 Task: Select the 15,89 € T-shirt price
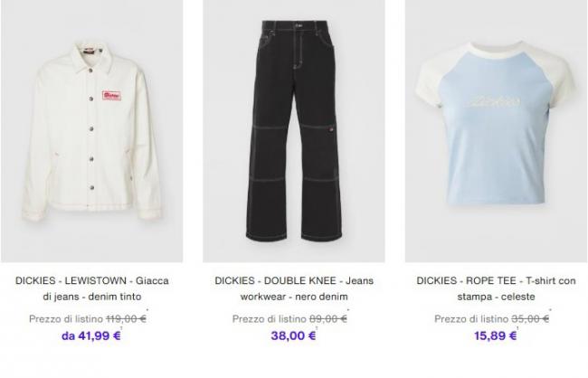coord(496,335)
